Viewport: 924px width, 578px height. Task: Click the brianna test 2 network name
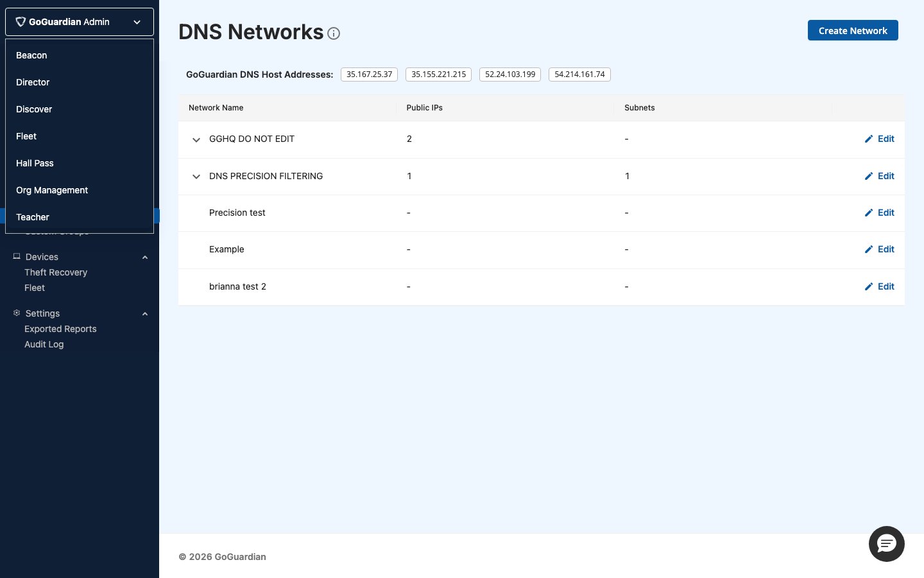click(237, 286)
